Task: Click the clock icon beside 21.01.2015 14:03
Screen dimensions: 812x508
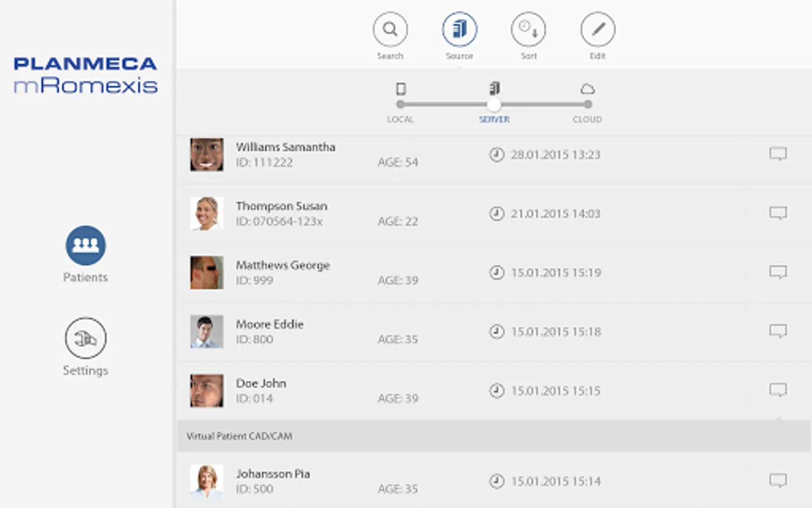Action: (x=497, y=214)
